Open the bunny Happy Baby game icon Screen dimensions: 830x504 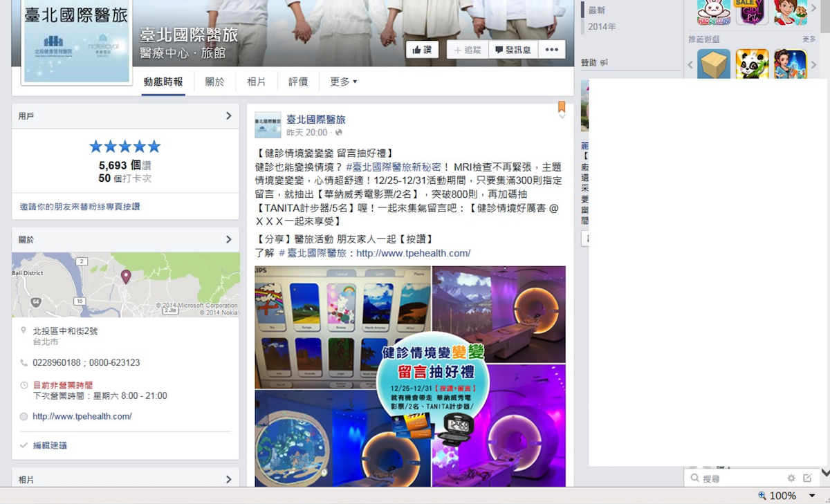coord(714,12)
